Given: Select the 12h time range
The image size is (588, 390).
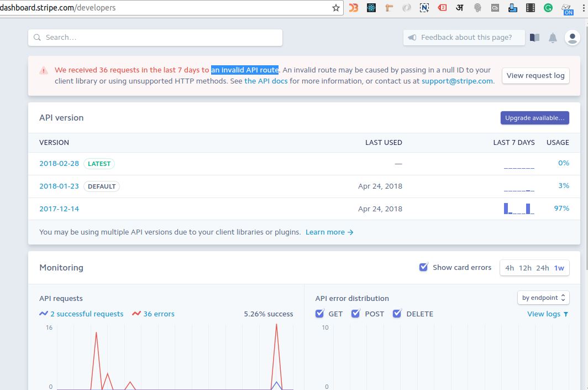Looking at the screenshot, I should pyautogui.click(x=525, y=268).
